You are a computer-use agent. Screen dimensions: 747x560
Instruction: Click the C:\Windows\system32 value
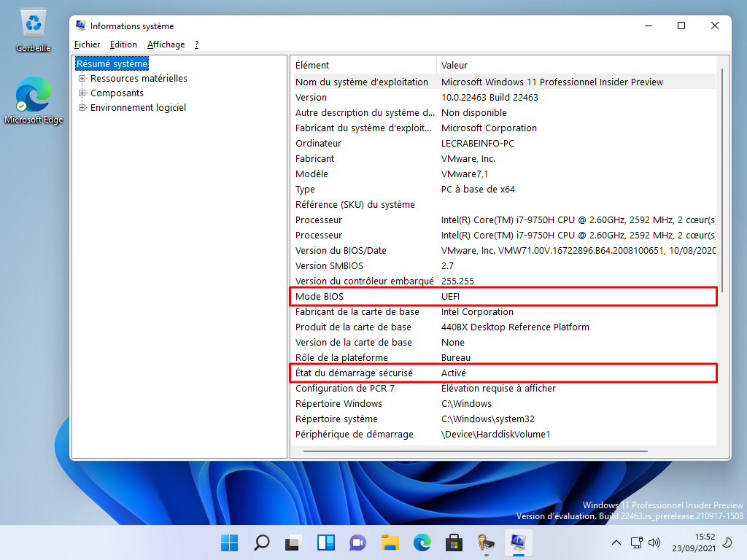coord(488,419)
